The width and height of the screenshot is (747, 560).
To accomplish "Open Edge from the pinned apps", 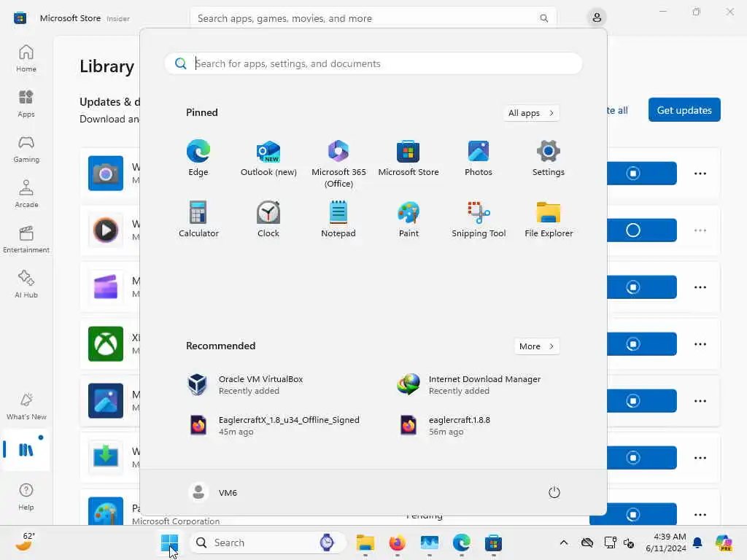I will click(x=198, y=158).
